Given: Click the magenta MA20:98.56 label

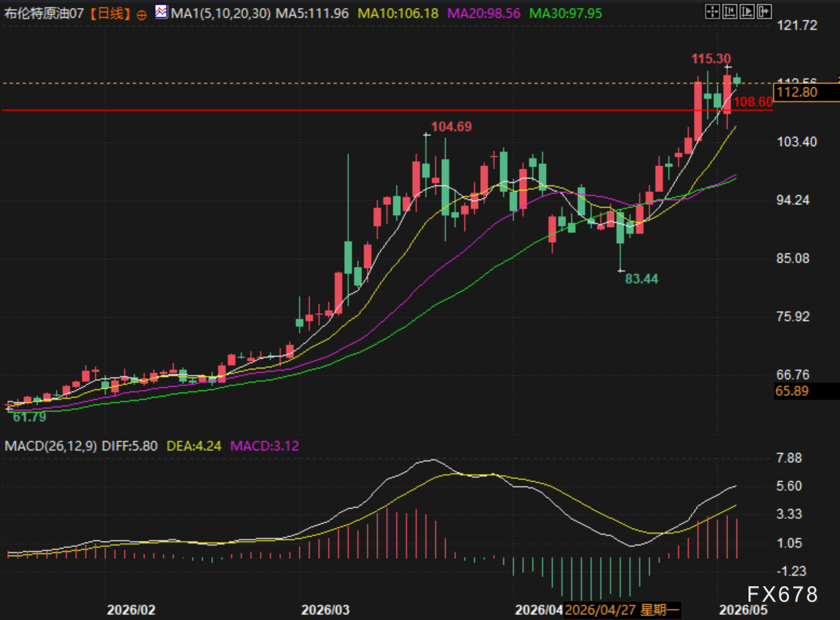Looking at the screenshot, I should (x=483, y=14).
